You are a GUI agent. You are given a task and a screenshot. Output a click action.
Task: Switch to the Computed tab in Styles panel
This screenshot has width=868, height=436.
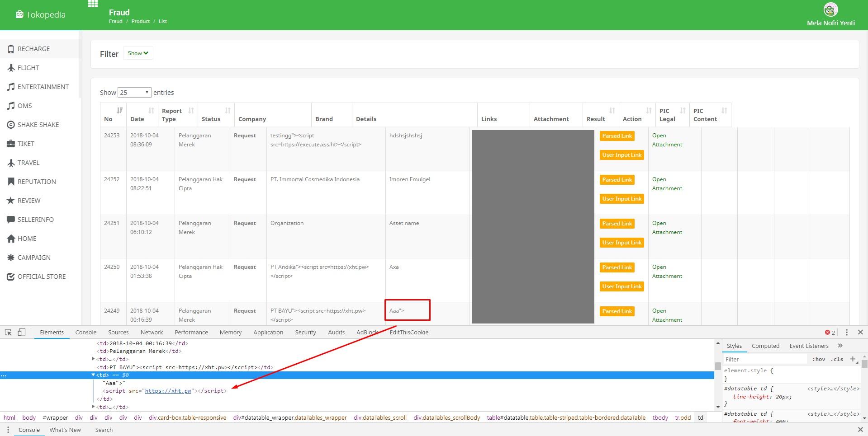pos(765,346)
